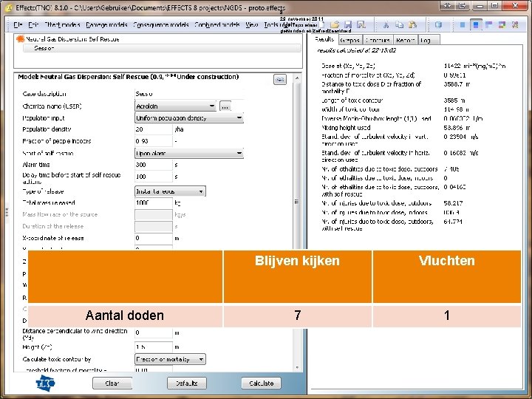This screenshot has width=532, height=399.
Task: Click the highlighted blue layout icon
Action: point(476,25)
